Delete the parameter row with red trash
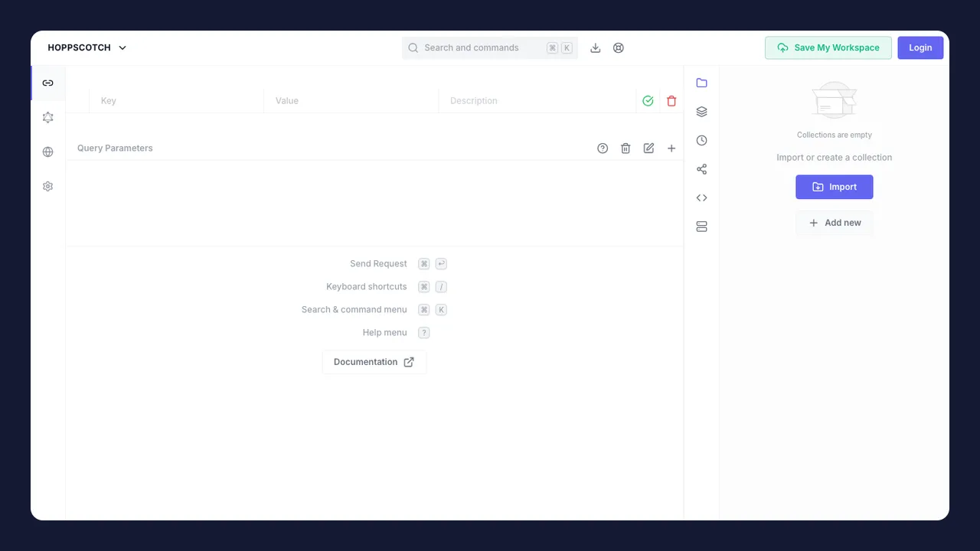The image size is (980, 551). coord(671,100)
